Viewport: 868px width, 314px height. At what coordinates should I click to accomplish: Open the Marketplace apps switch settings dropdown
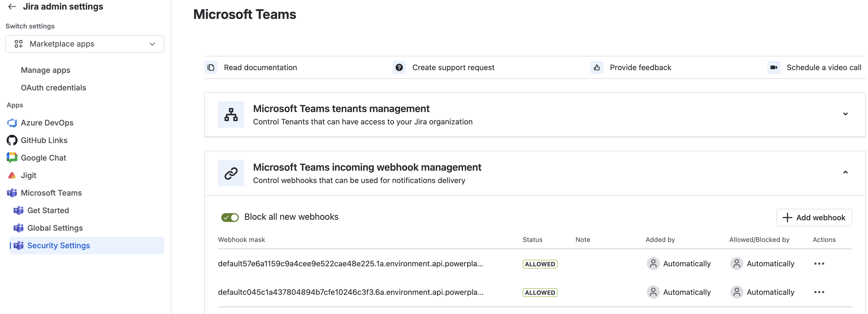click(x=85, y=44)
